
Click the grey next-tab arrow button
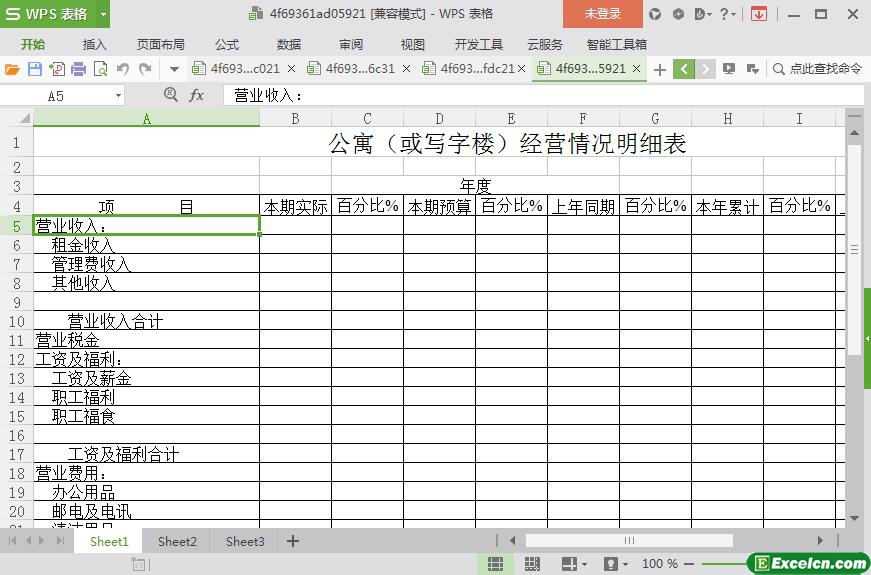coord(705,69)
